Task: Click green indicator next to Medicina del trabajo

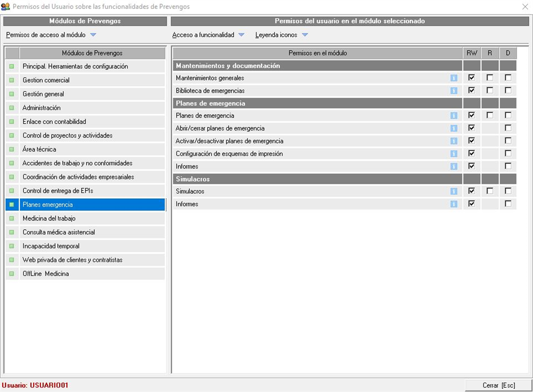Action: tap(12, 219)
